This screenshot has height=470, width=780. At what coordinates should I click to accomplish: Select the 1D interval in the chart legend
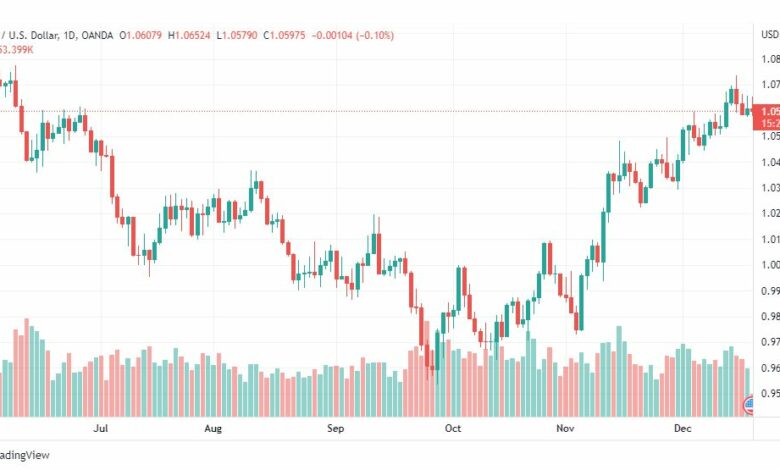(69, 35)
